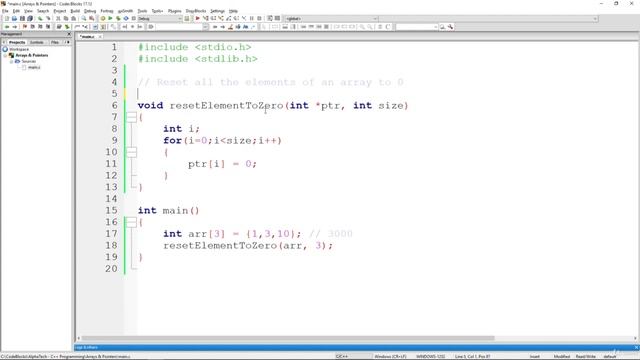Click the New file toolbar icon

pos(7,19)
